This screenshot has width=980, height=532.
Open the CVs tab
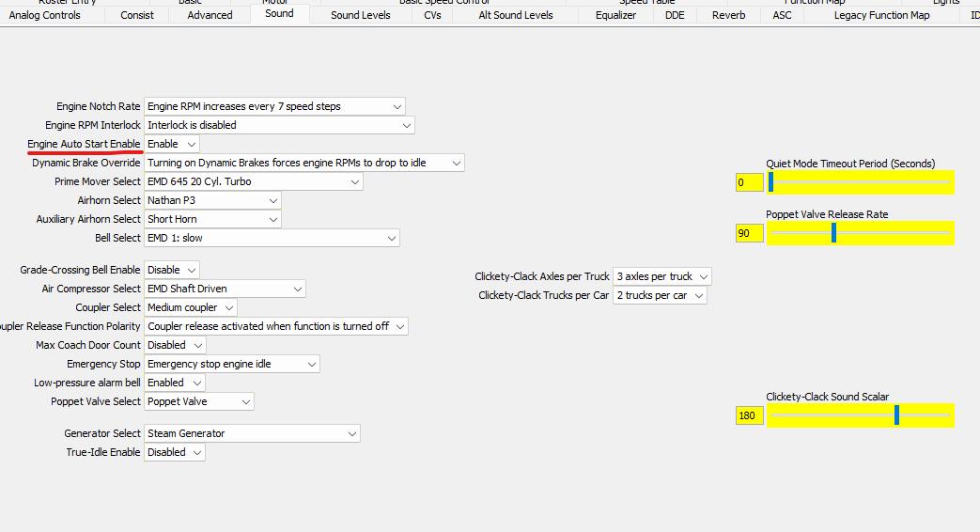pos(432,15)
